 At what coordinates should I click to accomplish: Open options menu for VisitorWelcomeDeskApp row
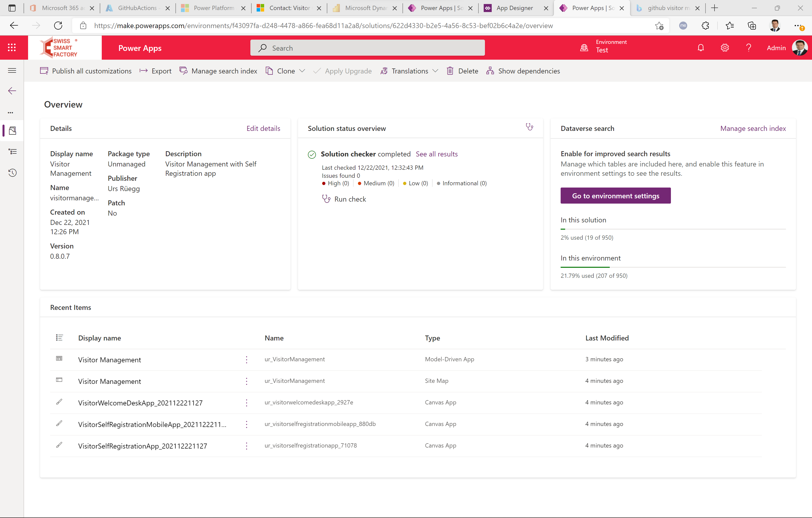click(x=247, y=402)
